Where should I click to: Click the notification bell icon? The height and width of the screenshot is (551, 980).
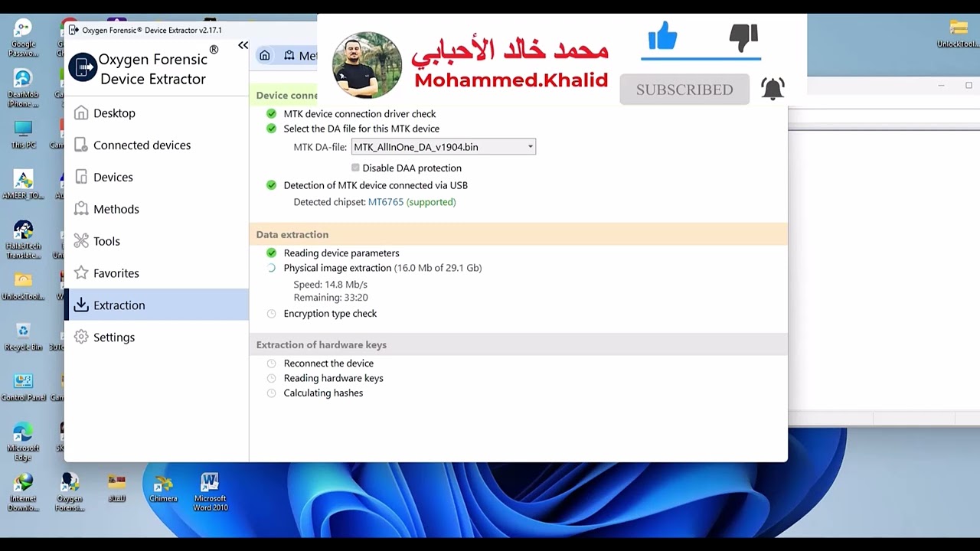(x=773, y=89)
